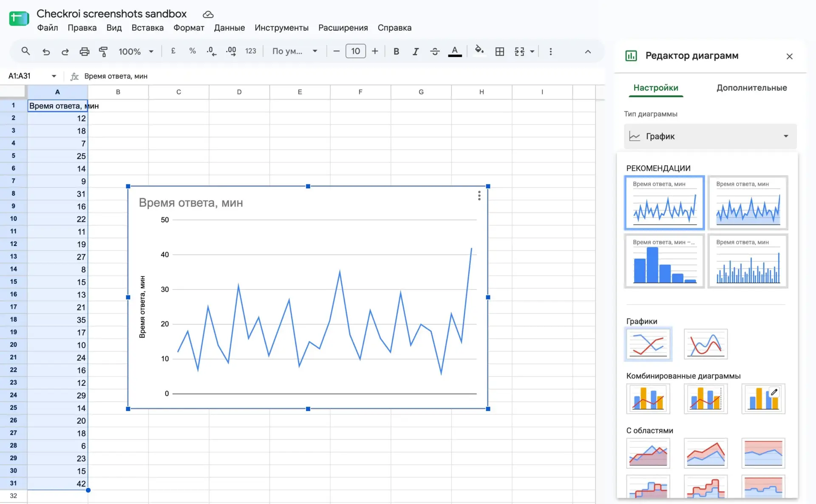The height and width of the screenshot is (504, 816).
Task: Select the recommended area chart thumbnail
Action: (x=748, y=203)
